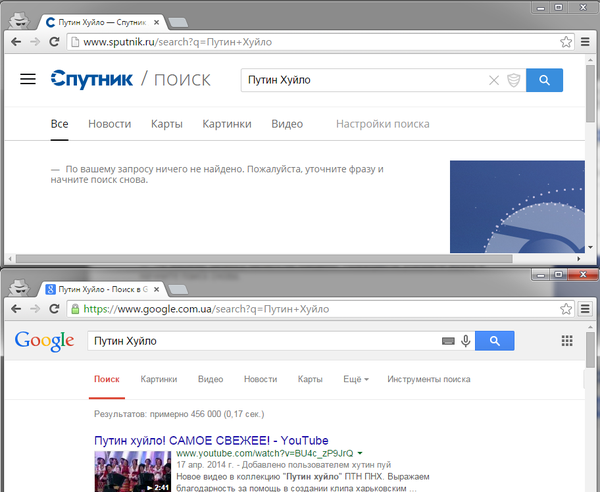Viewport: 600px width, 492px height.
Task: Click scroll-down arrow in Sputnik window
Action: [x=590, y=248]
